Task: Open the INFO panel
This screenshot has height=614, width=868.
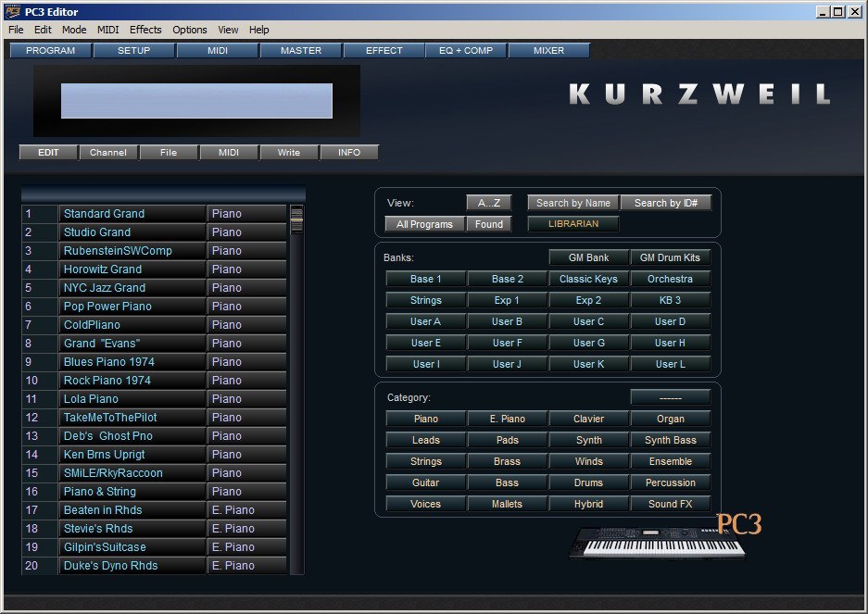Action: click(349, 152)
